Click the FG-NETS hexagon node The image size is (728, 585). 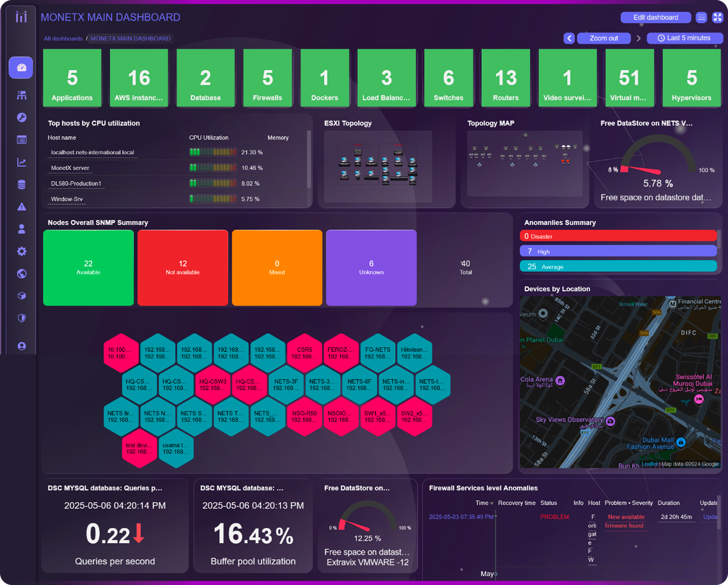point(378,353)
